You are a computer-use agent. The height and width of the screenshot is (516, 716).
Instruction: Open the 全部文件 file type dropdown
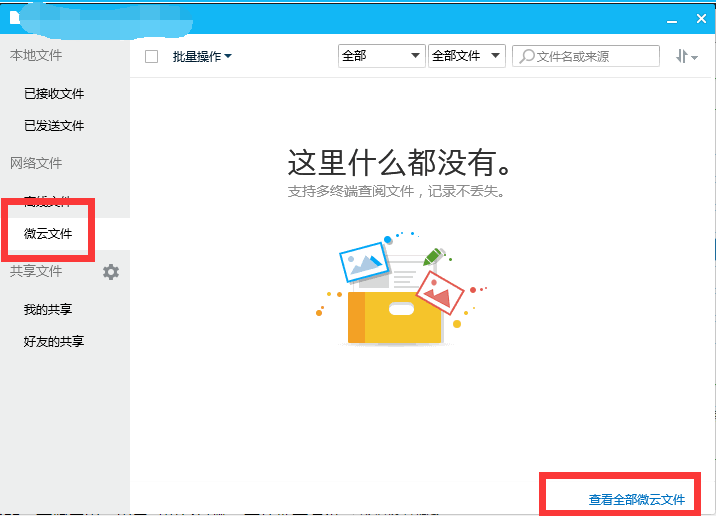pyautogui.click(x=468, y=56)
